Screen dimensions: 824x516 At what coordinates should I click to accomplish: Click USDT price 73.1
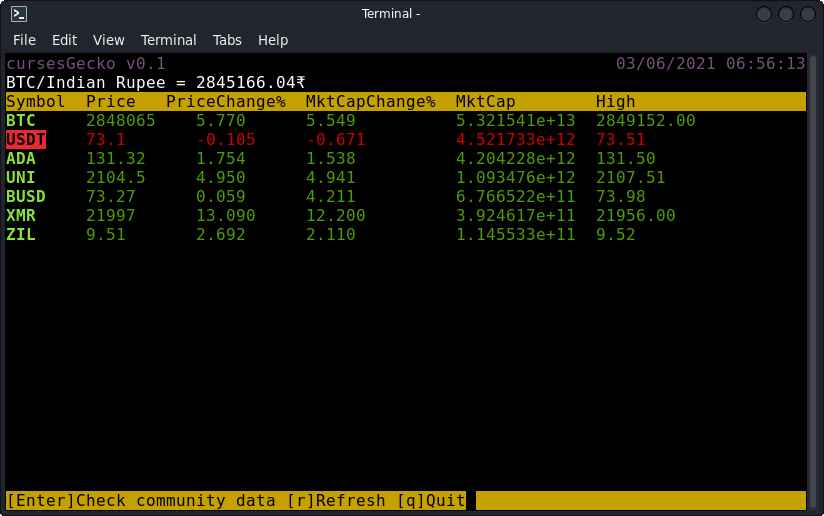coord(106,139)
